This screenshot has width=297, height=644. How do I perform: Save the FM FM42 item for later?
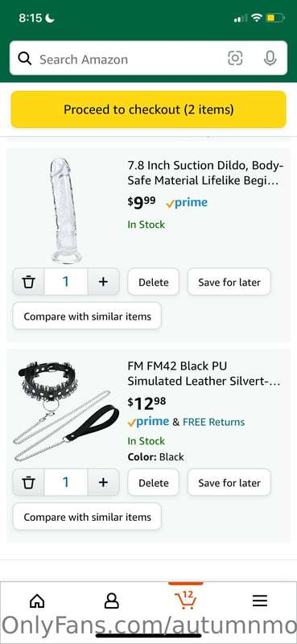(x=229, y=482)
